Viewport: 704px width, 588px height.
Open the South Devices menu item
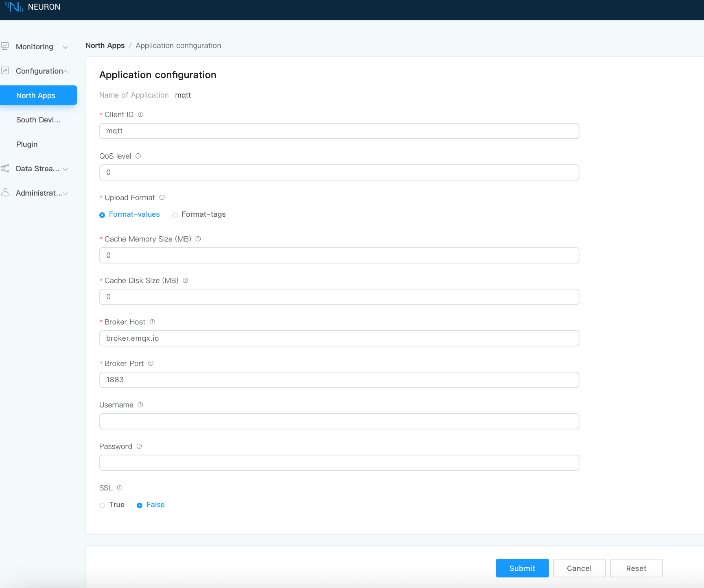tap(38, 120)
